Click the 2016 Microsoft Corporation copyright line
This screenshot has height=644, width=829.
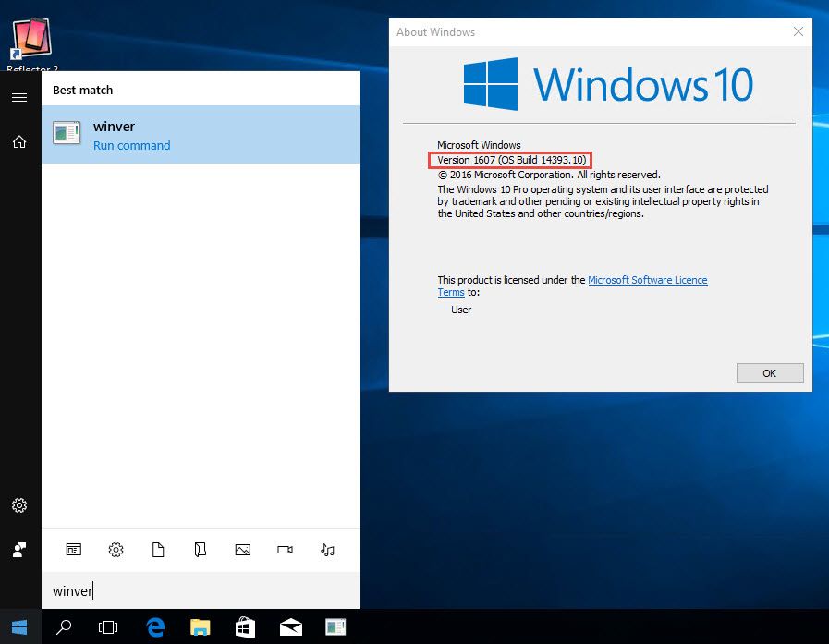pos(549,175)
